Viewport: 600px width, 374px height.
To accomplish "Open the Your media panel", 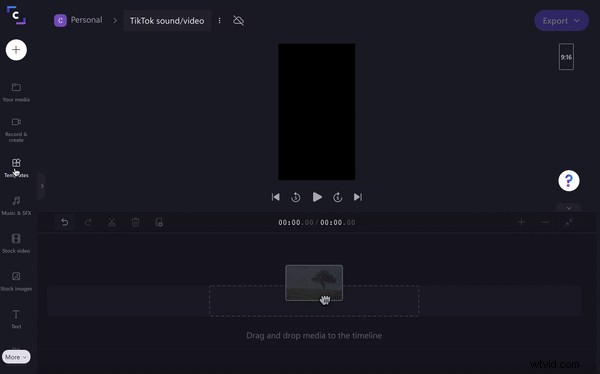I will click(x=16, y=92).
